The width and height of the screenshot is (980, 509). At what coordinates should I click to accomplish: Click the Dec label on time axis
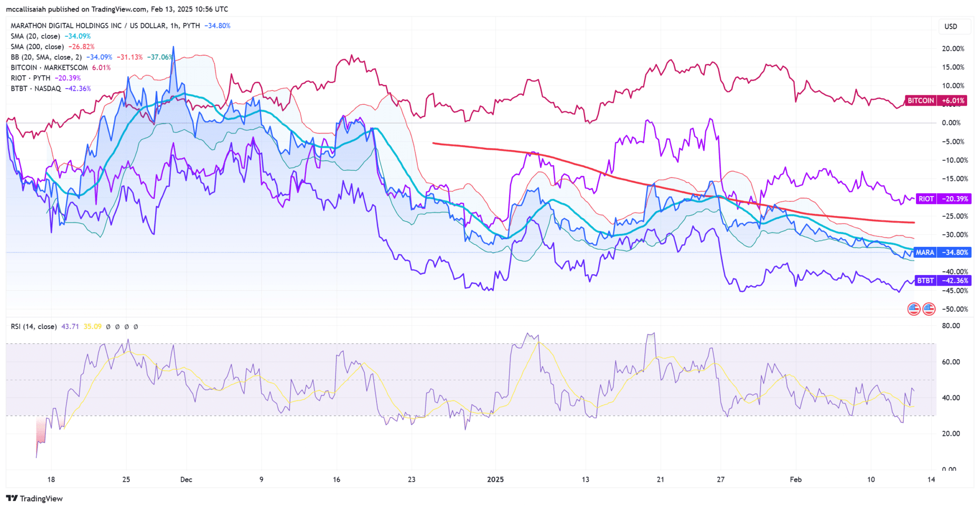(x=186, y=479)
